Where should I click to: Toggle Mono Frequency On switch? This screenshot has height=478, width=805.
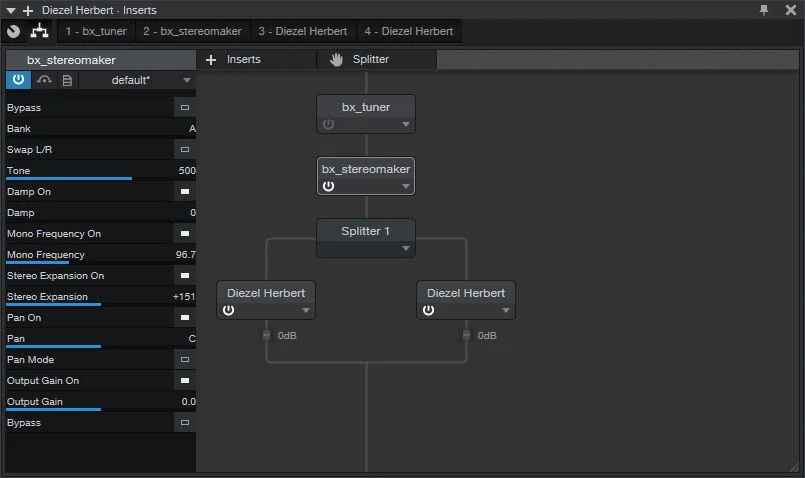tap(185, 234)
